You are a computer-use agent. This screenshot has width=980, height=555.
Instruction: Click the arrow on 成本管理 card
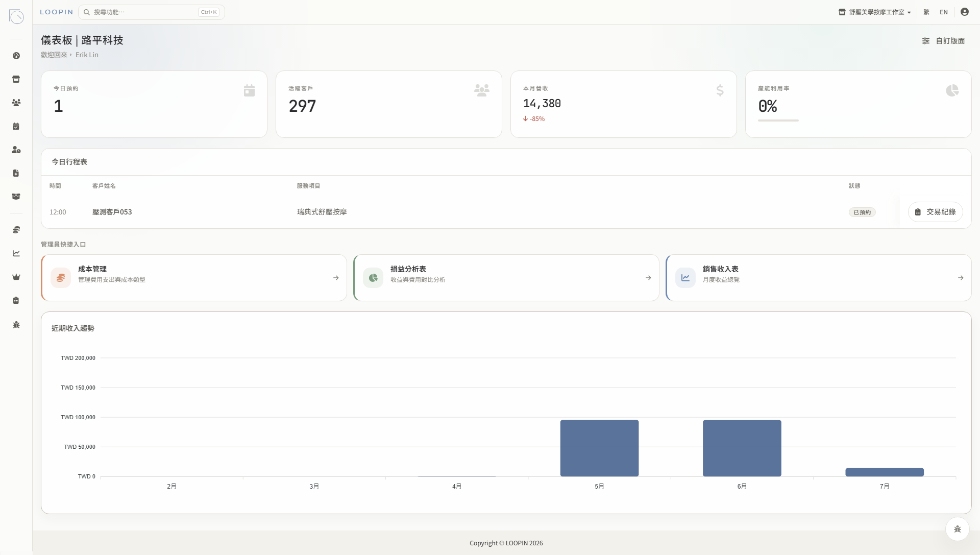(x=336, y=278)
